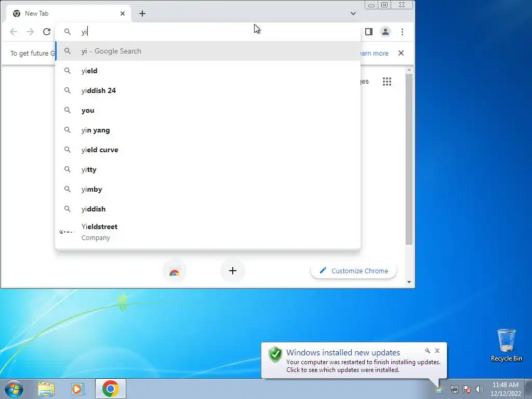Image resolution: width=532 pixels, height=399 pixels.
Task: Dismiss the Chrome update infobar
Action: pos(401,53)
